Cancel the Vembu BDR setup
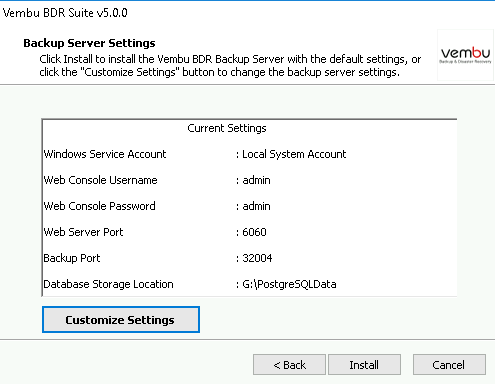The image size is (495, 384). (x=449, y=365)
